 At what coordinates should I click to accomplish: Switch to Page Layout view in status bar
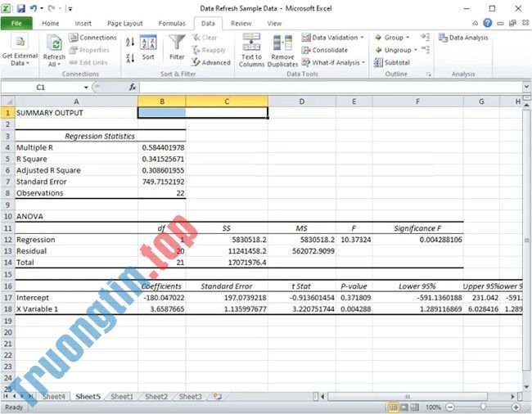tap(404, 407)
